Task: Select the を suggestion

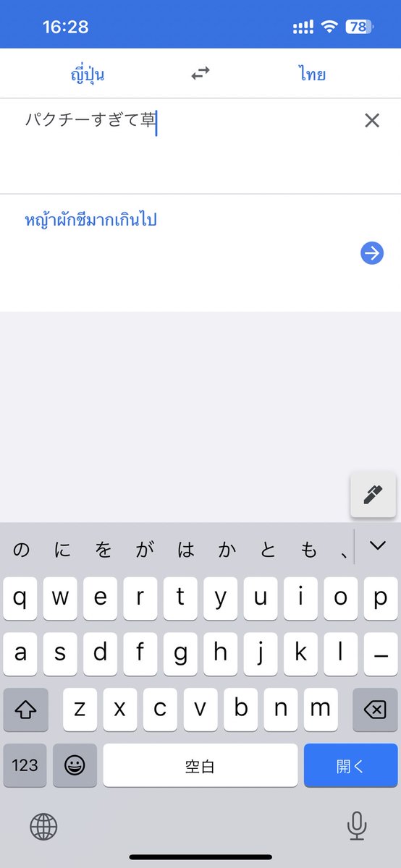Action: point(104,550)
